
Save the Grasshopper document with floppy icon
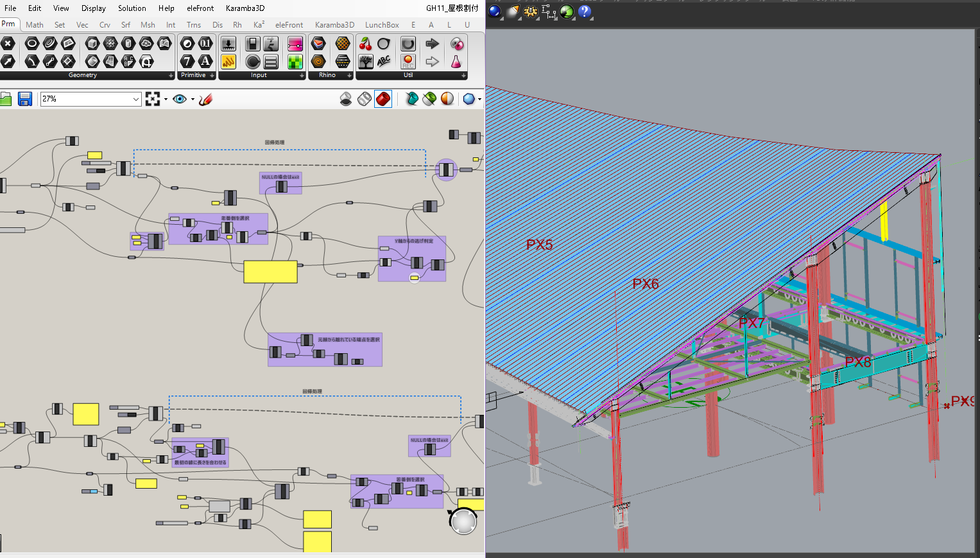pos(25,99)
